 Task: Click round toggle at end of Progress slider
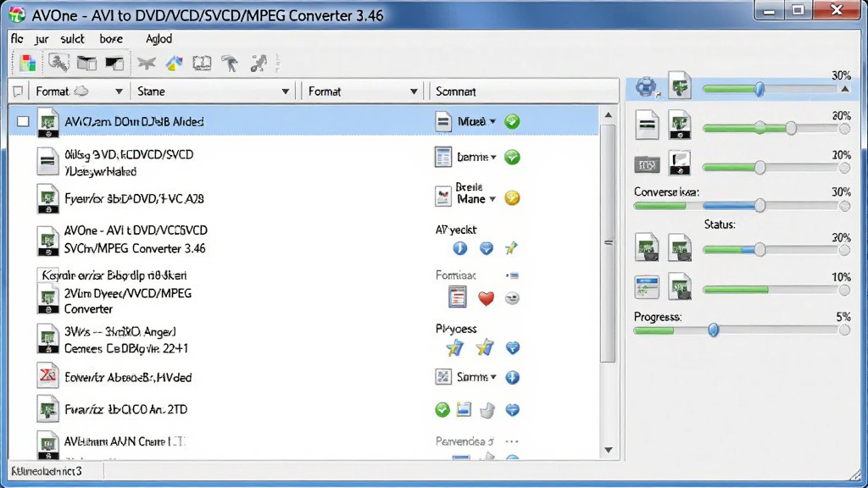pos(844,330)
